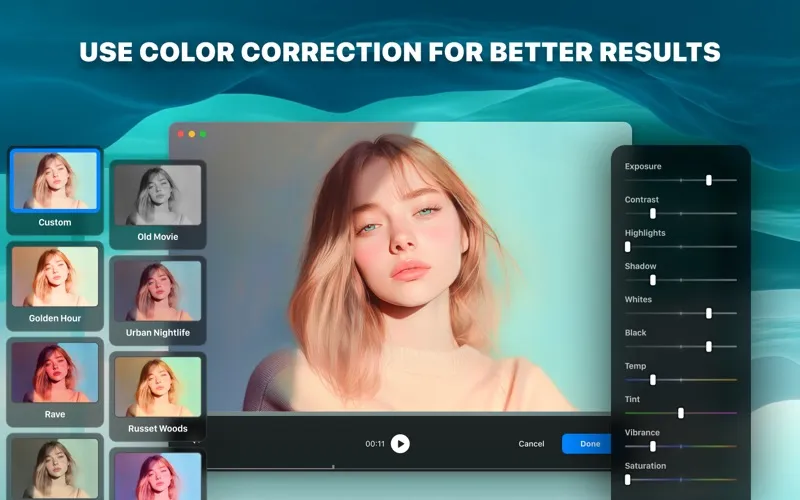Image resolution: width=800 pixels, height=500 pixels.
Task: Click the playhead marker on the timeline
Action: tap(333, 466)
